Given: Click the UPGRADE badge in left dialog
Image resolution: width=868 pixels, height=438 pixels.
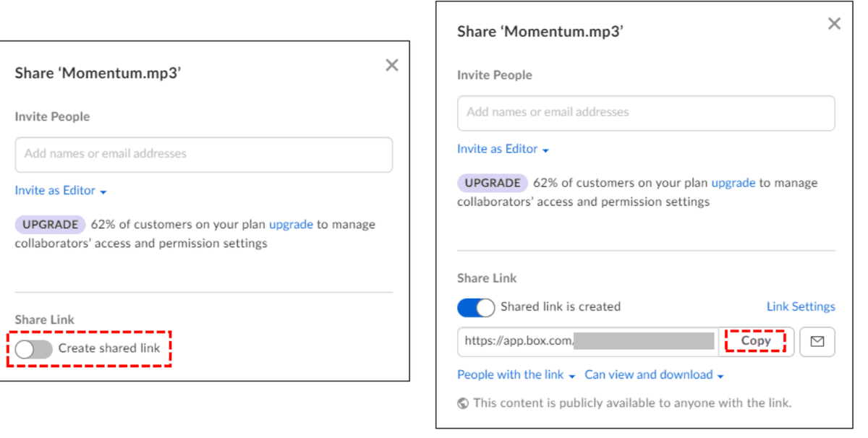Looking at the screenshot, I should tap(50, 225).
